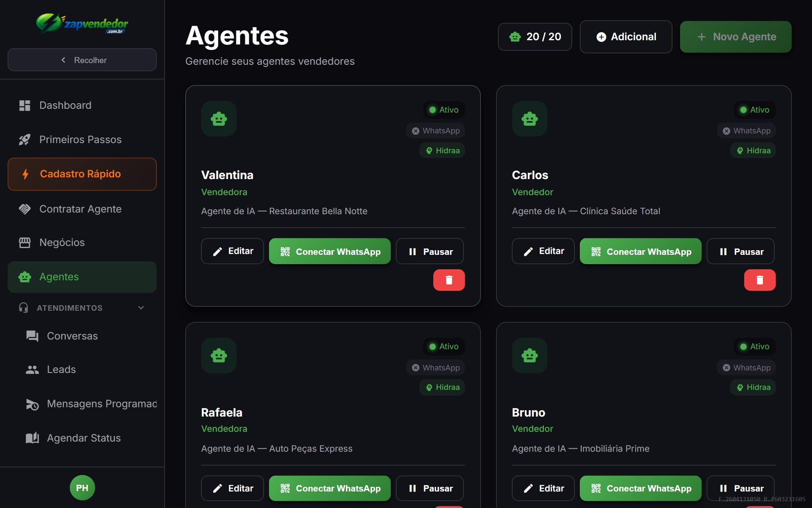812x508 pixels.
Task: Conectar WhatsApp for agent Bruno
Action: pyautogui.click(x=640, y=488)
